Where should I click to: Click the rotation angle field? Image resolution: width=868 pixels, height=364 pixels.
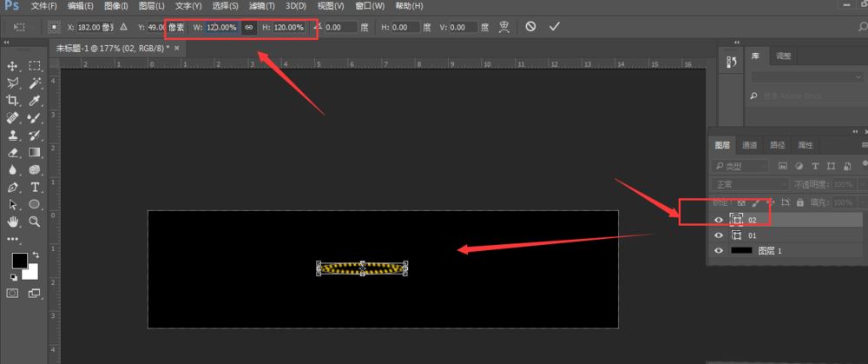click(341, 27)
